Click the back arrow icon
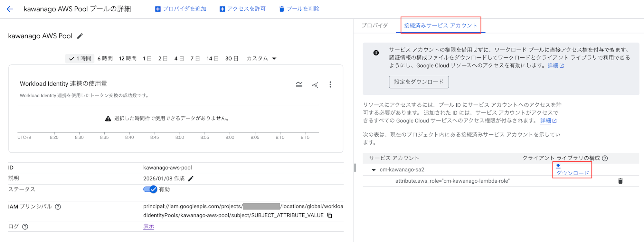The height and width of the screenshot is (242, 644). coord(10,9)
